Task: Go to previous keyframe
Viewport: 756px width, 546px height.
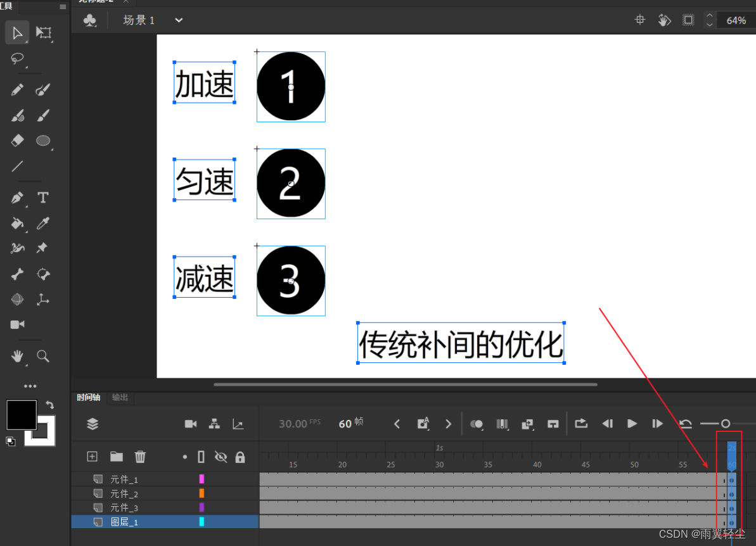Action: [397, 424]
